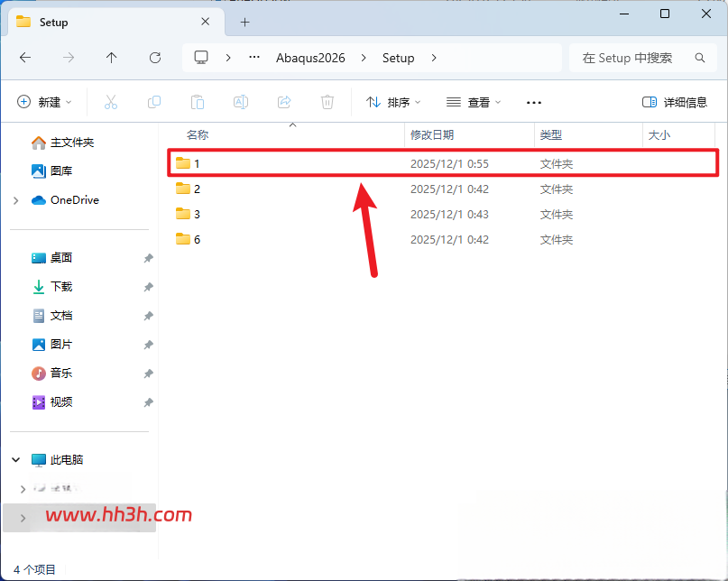
Task: Click the chevron after Abaqus2026 in path
Action: pos(364,58)
